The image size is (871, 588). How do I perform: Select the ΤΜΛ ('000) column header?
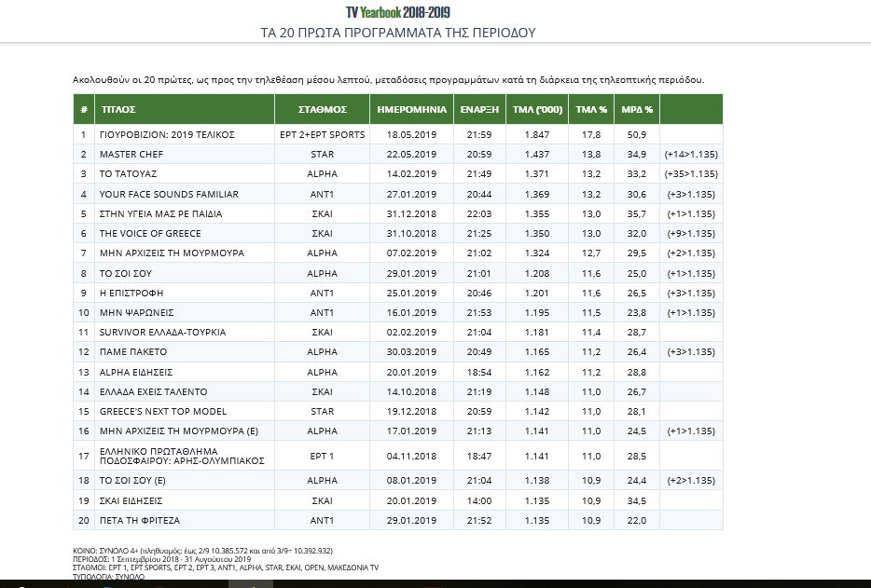point(537,109)
